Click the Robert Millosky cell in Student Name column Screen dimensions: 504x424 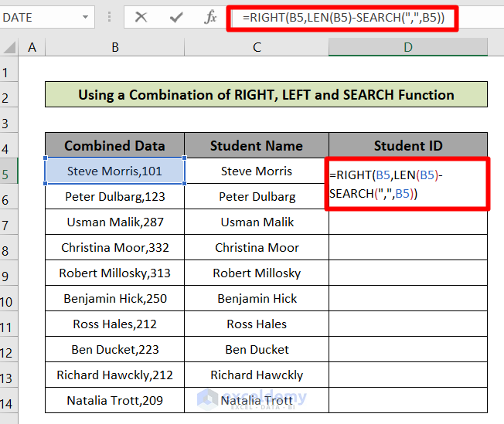pos(257,273)
